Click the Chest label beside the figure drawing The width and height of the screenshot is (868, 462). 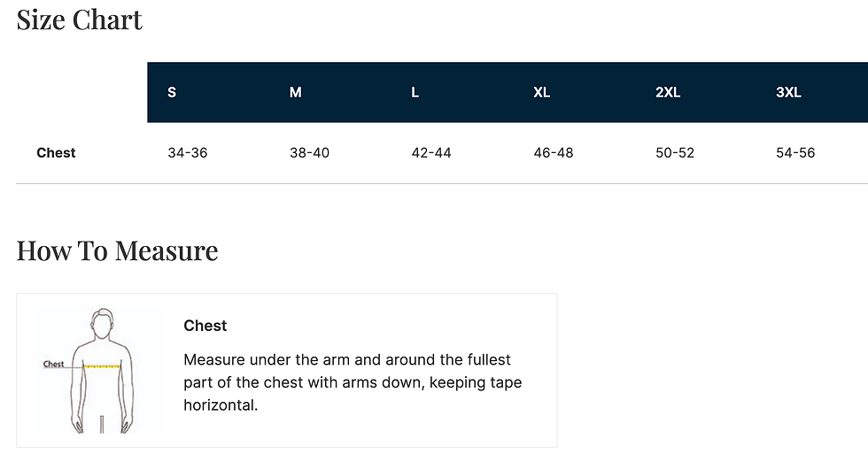tap(54, 364)
